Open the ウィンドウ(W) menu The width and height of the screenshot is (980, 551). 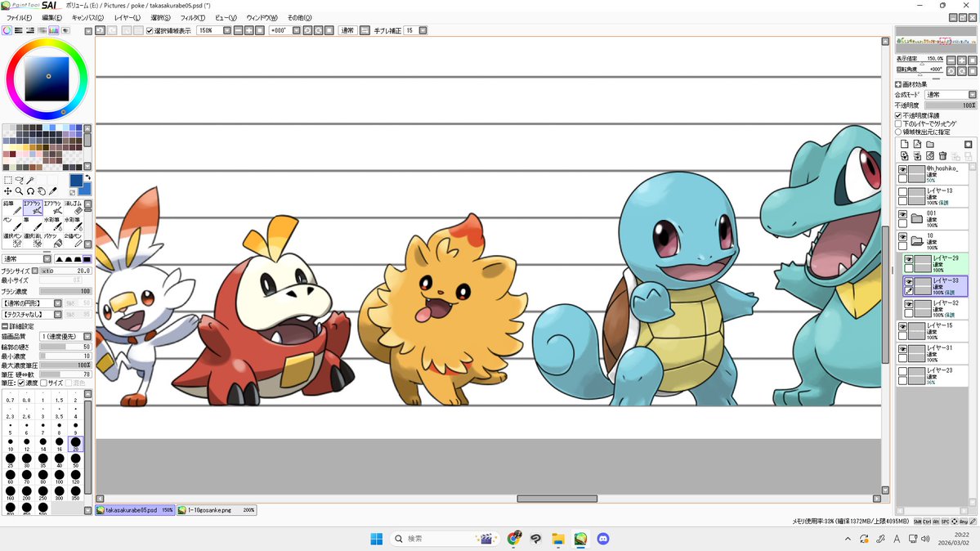[262, 18]
